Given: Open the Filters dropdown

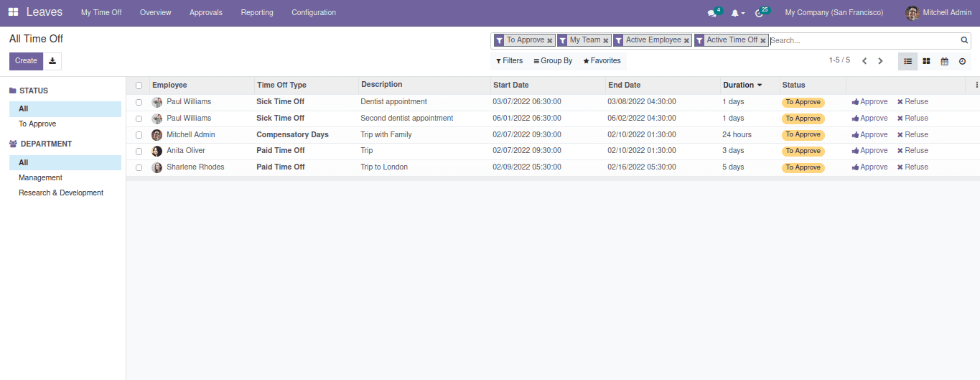Looking at the screenshot, I should [x=509, y=61].
